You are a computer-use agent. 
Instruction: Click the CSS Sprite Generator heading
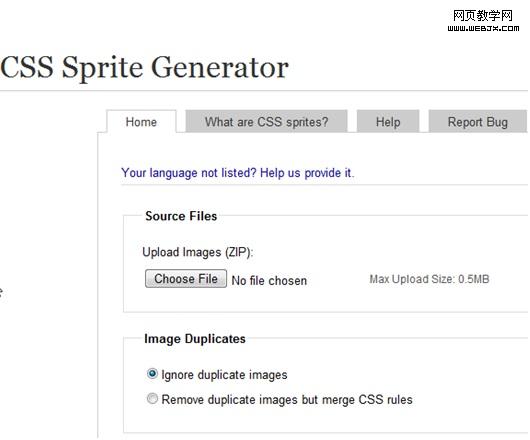point(144,68)
